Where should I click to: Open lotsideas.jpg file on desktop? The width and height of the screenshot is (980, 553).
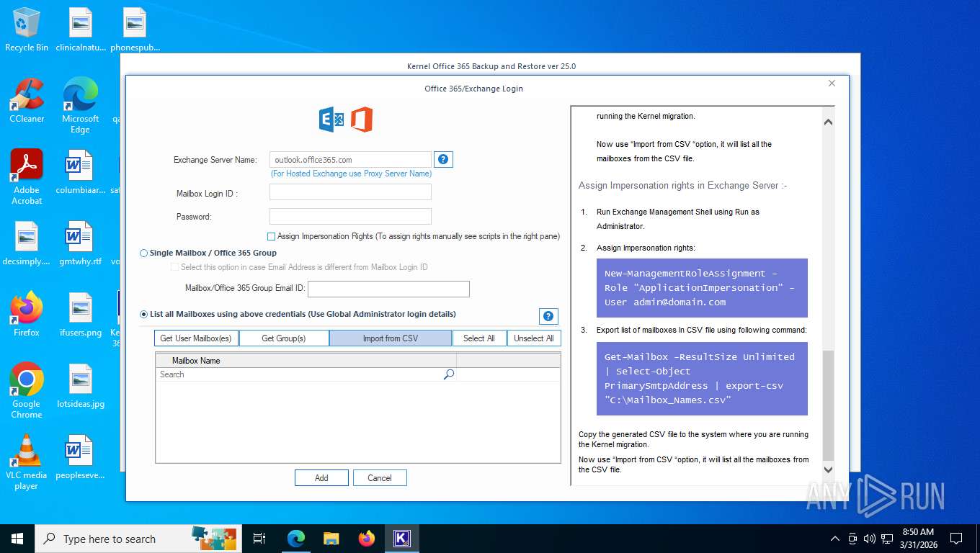point(81,386)
